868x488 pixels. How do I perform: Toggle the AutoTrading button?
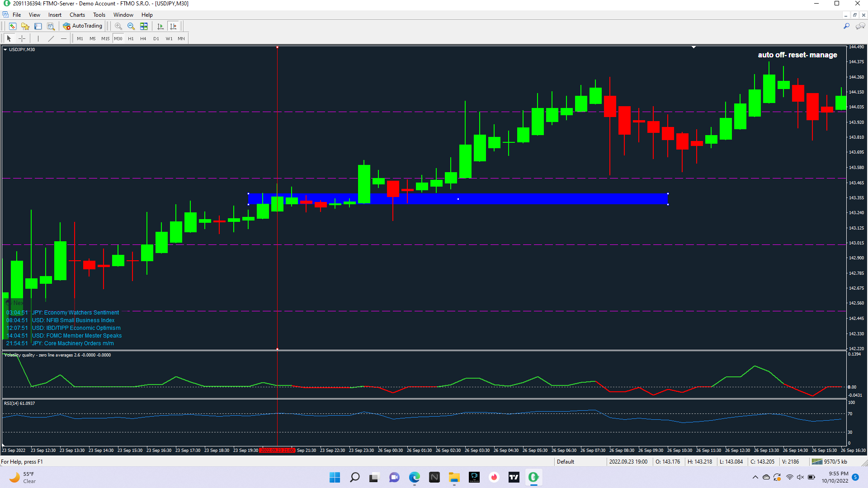coord(83,26)
